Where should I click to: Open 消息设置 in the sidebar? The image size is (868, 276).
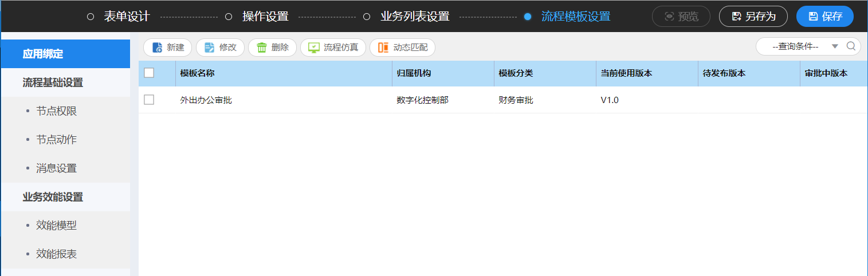pos(65,168)
